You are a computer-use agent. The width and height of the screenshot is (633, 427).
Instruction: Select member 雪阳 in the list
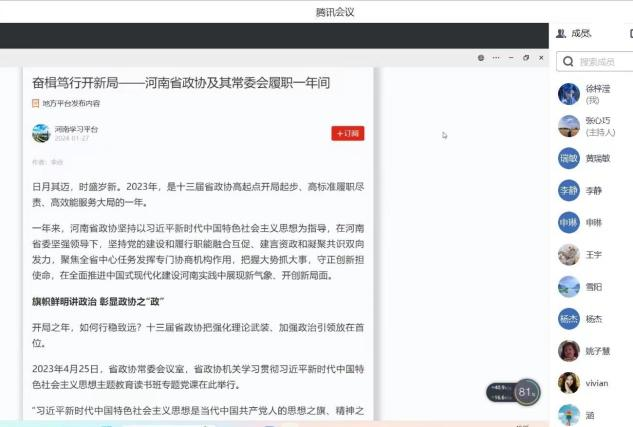pyautogui.click(x=594, y=287)
